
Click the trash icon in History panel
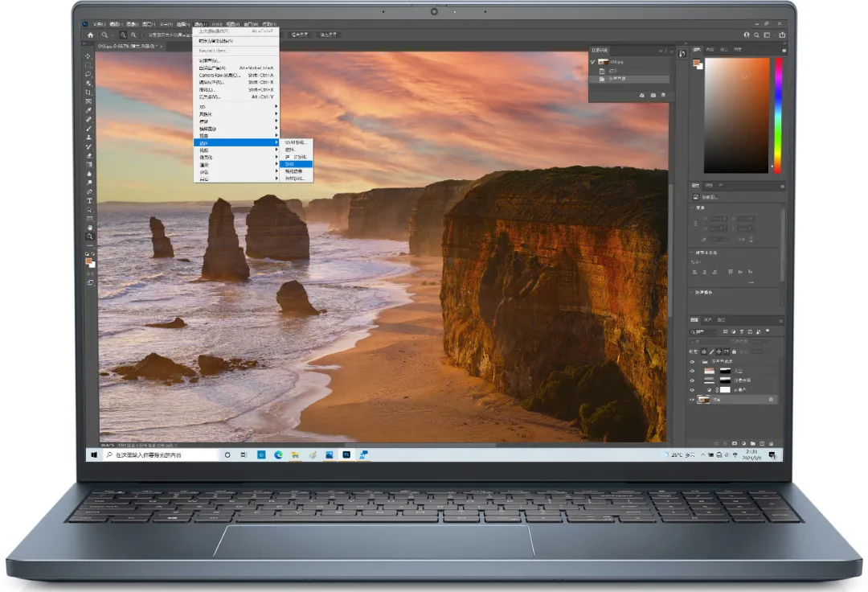(663, 95)
